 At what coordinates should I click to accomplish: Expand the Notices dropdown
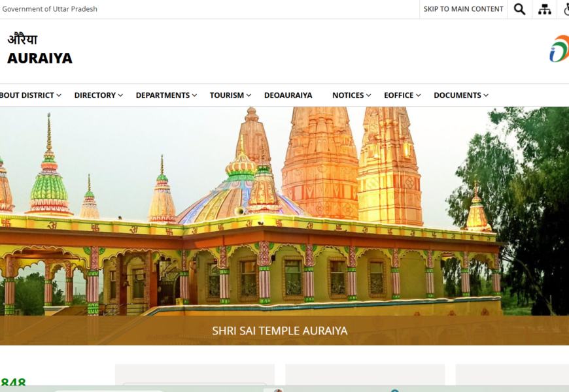point(348,95)
